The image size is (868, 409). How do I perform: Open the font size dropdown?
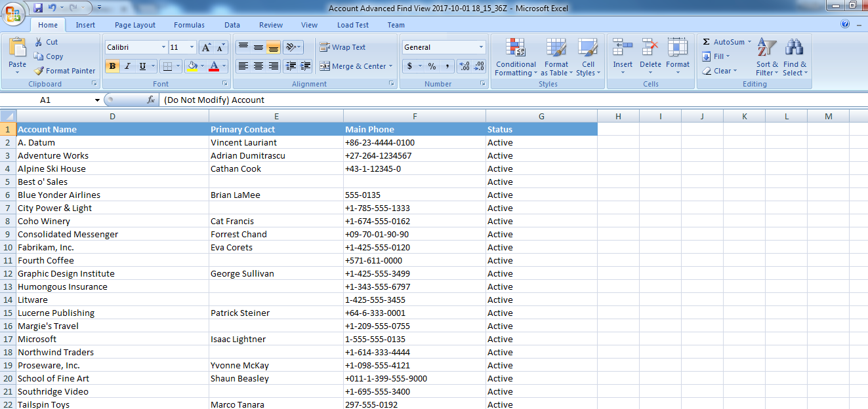tap(192, 47)
